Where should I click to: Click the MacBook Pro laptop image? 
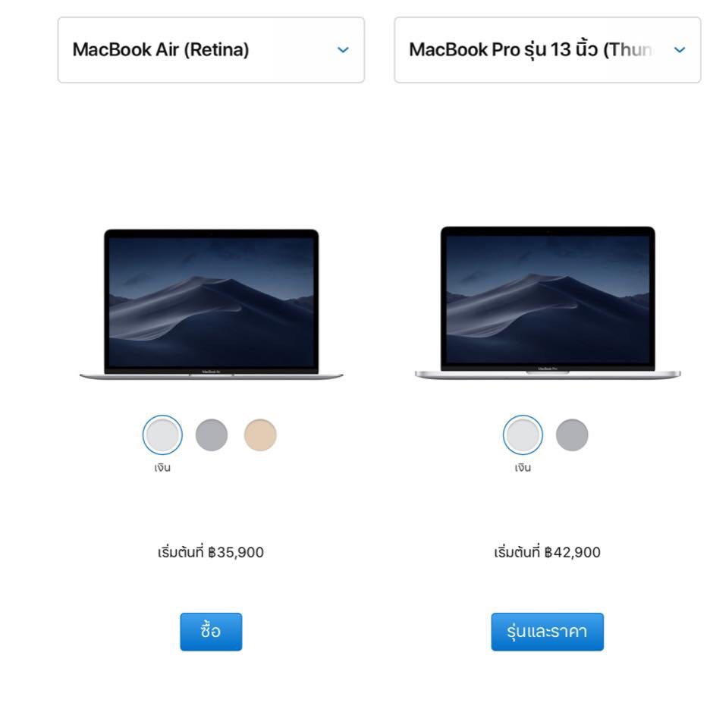click(x=548, y=303)
